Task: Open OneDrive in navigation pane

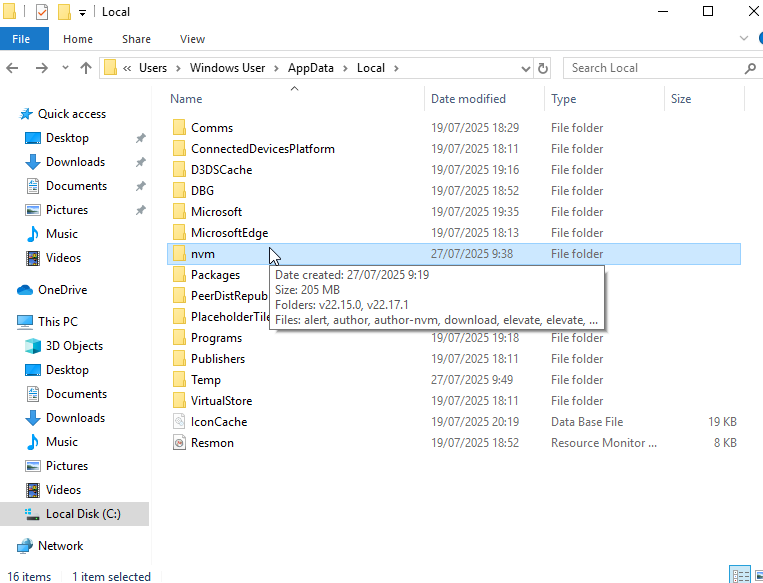Action: coord(62,290)
